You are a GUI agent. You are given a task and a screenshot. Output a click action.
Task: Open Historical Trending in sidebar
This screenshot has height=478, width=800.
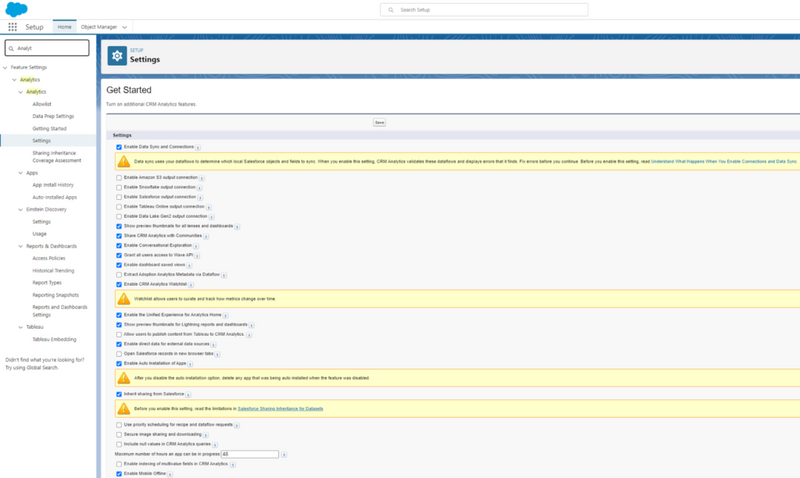[x=53, y=270]
